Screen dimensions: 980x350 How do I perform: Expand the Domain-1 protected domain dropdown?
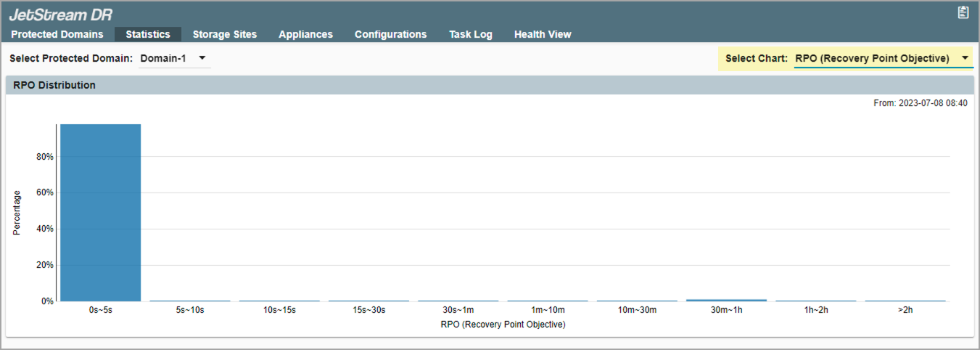coord(174,58)
